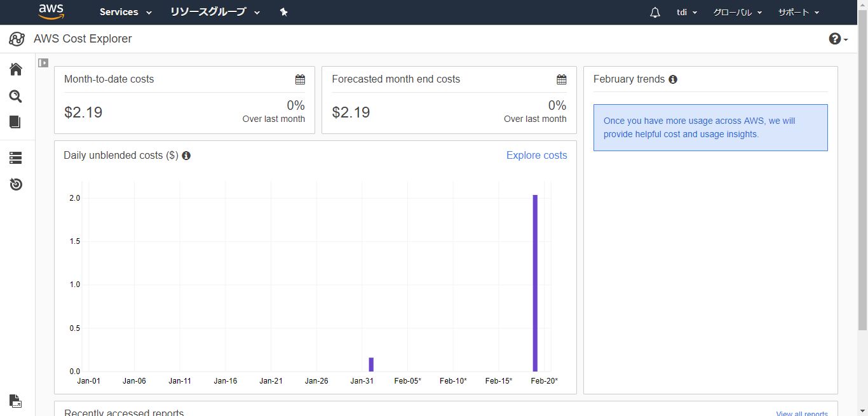Open the circular target icon in sidebar
The width and height of the screenshot is (868, 416).
pos(16,184)
